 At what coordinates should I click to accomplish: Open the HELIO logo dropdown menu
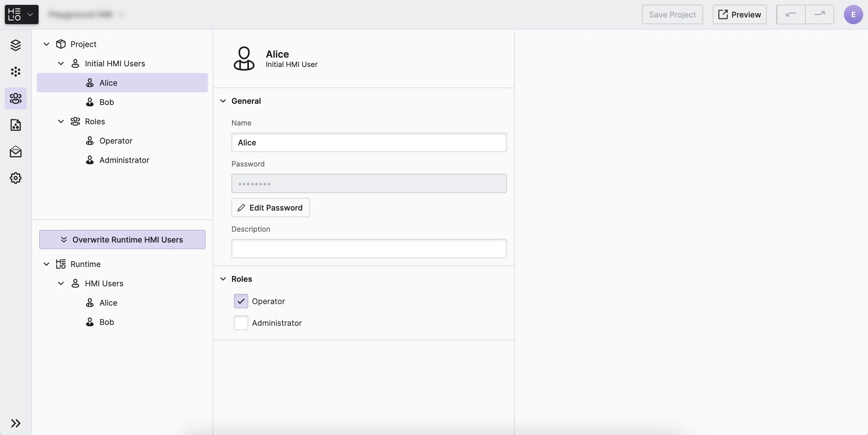coord(22,14)
